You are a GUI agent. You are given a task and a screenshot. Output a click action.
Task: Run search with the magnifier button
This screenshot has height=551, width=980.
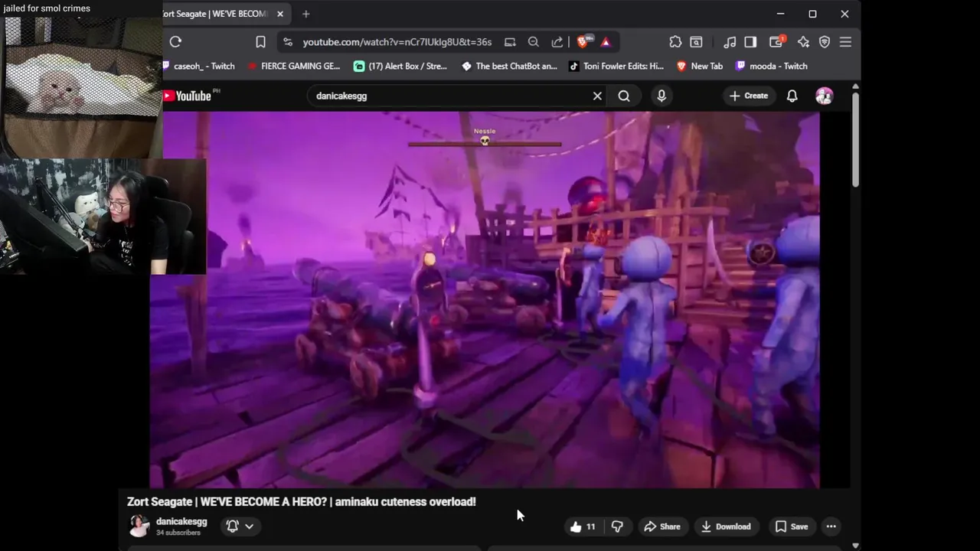624,96
